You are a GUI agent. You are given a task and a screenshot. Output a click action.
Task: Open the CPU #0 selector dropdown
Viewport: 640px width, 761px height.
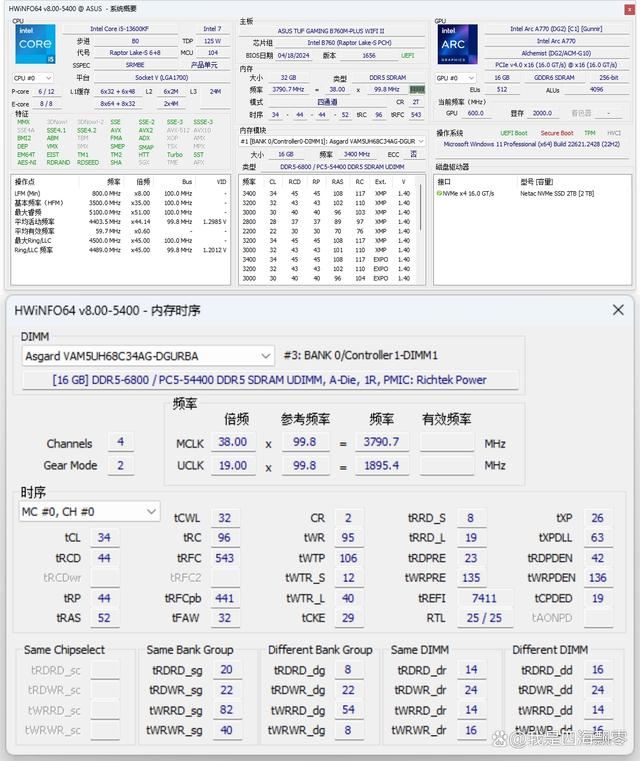(33, 78)
